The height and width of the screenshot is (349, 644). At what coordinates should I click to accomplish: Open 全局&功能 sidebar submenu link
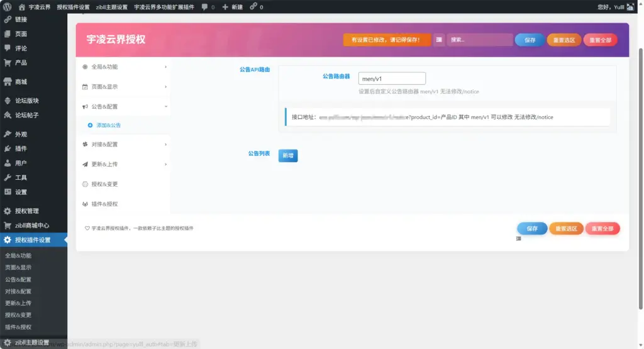coord(18,255)
